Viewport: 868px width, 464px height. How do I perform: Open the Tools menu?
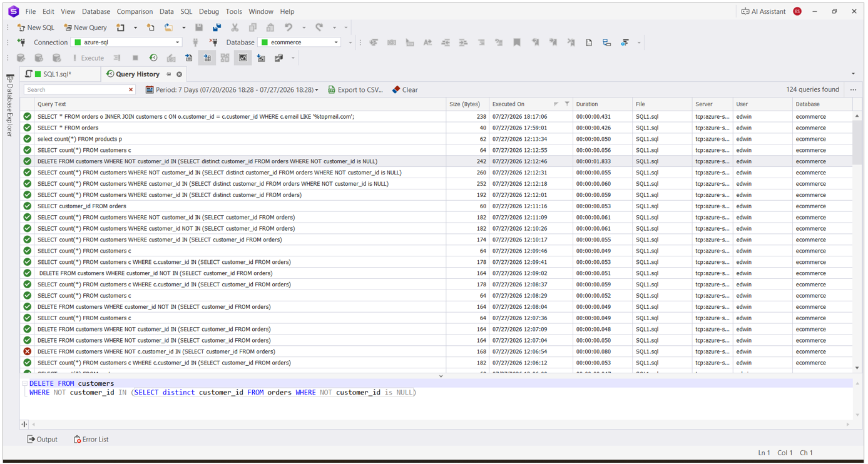[233, 11]
